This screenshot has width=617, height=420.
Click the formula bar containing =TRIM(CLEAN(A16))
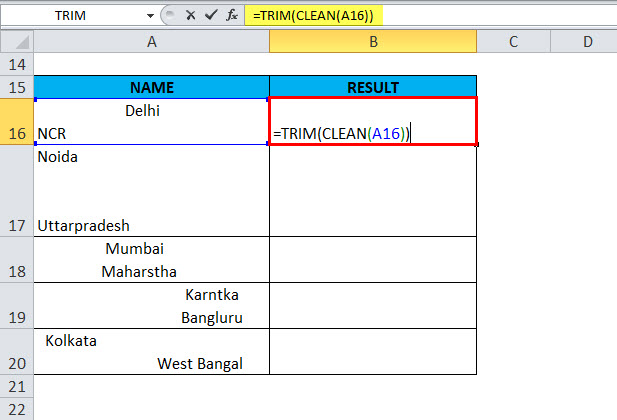tap(430, 16)
